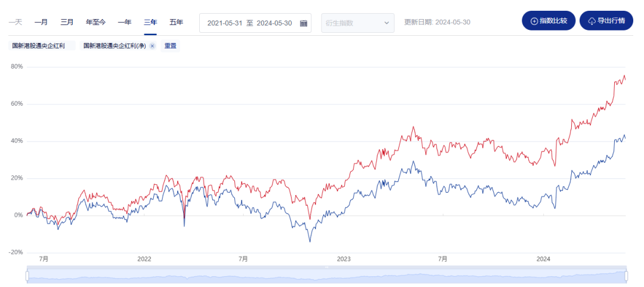Click the date range input 2021-05-31 至 2024-05-30
Image resolution: width=644 pixels, height=287 pixels.
(250, 23)
